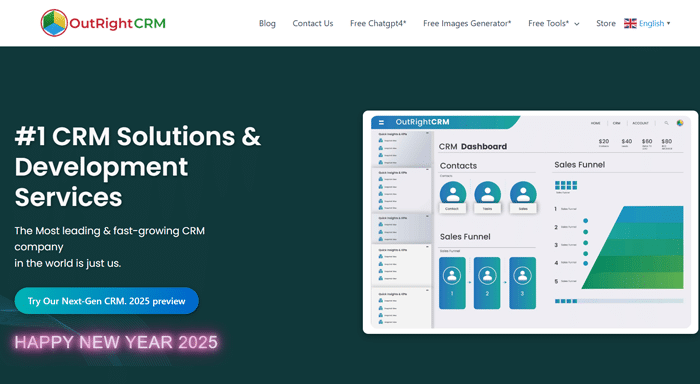Select funnel step card numbered 2

(487, 283)
